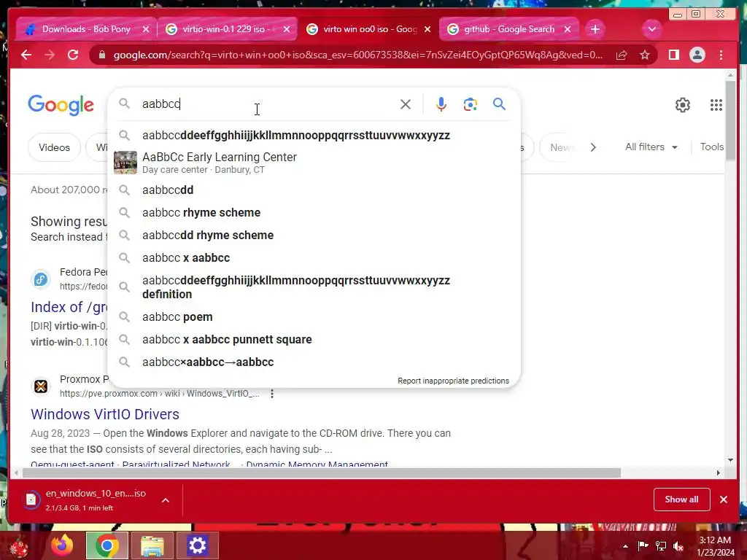Close the virto win oo0 iso tab

[x=427, y=29]
